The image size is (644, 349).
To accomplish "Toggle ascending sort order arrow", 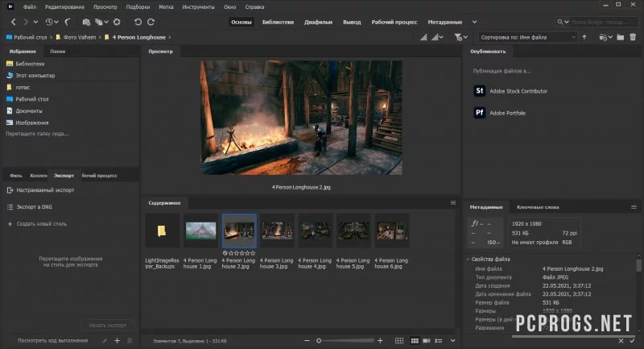I will pyautogui.click(x=584, y=37).
